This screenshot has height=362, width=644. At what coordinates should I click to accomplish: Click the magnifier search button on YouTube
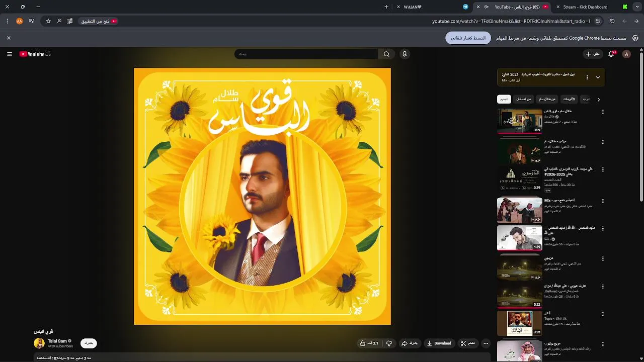(x=386, y=54)
